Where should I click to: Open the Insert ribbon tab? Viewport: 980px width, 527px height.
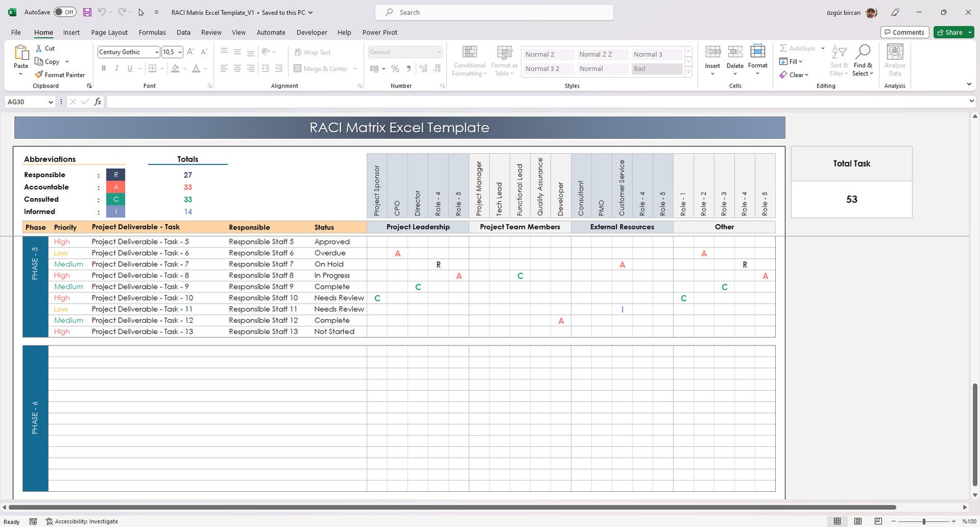[72, 33]
